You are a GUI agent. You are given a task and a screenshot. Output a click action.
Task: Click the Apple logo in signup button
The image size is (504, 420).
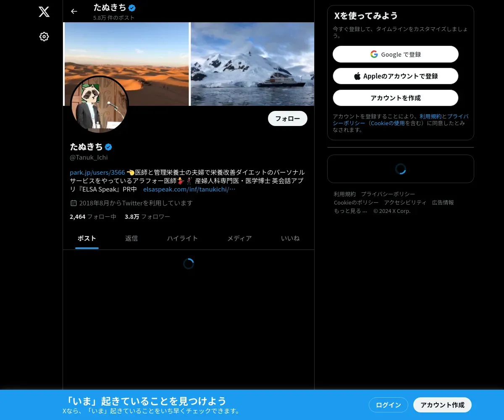(x=357, y=76)
